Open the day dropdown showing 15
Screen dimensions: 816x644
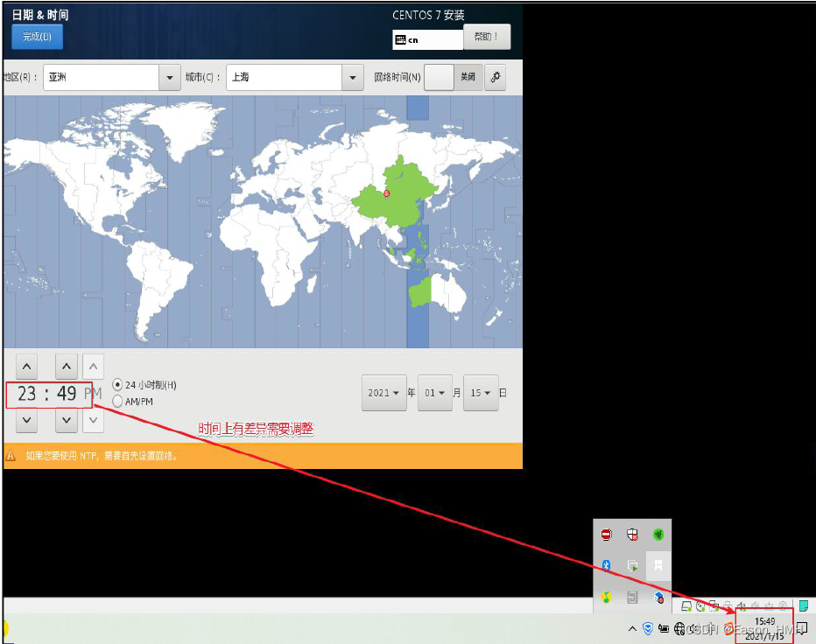[481, 393]
